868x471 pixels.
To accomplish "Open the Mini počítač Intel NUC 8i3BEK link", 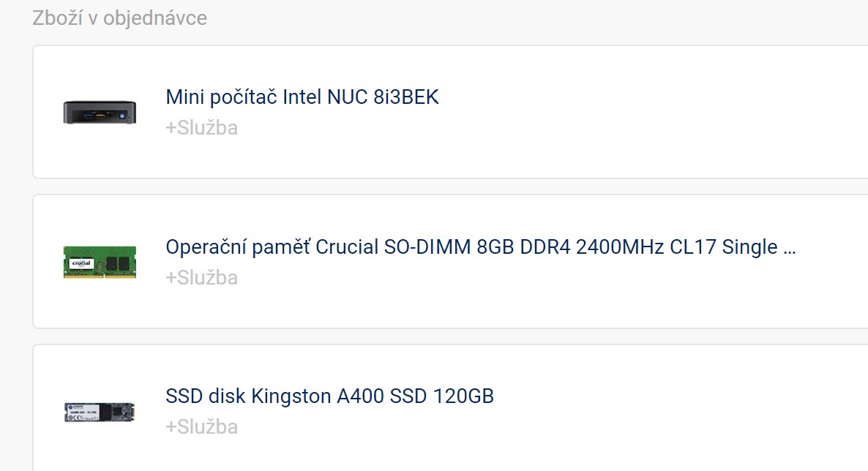I will click(x=302, y=97).
